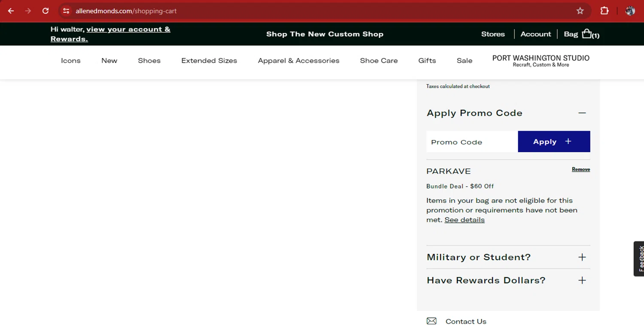The width and height of the screenshot is (644, 325).
Task: Click the browser forward arrow
Action: coord(28,11)
